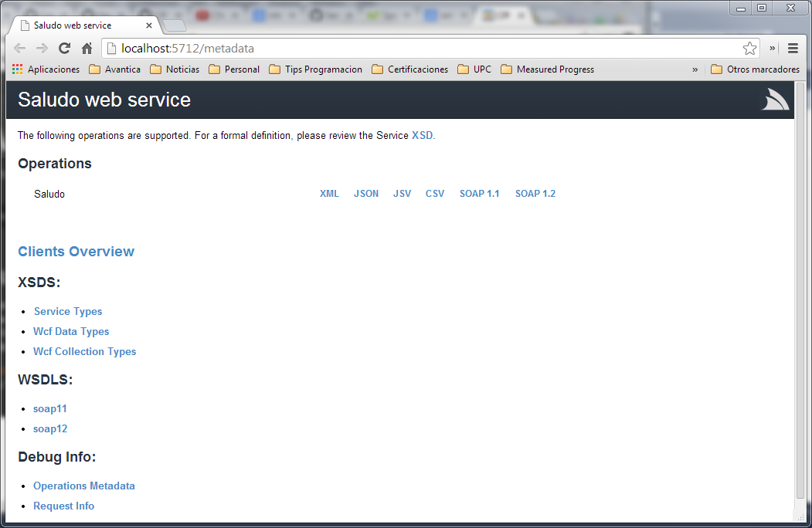
Task: Open the browser home page
Action: (x=87, y=48)
